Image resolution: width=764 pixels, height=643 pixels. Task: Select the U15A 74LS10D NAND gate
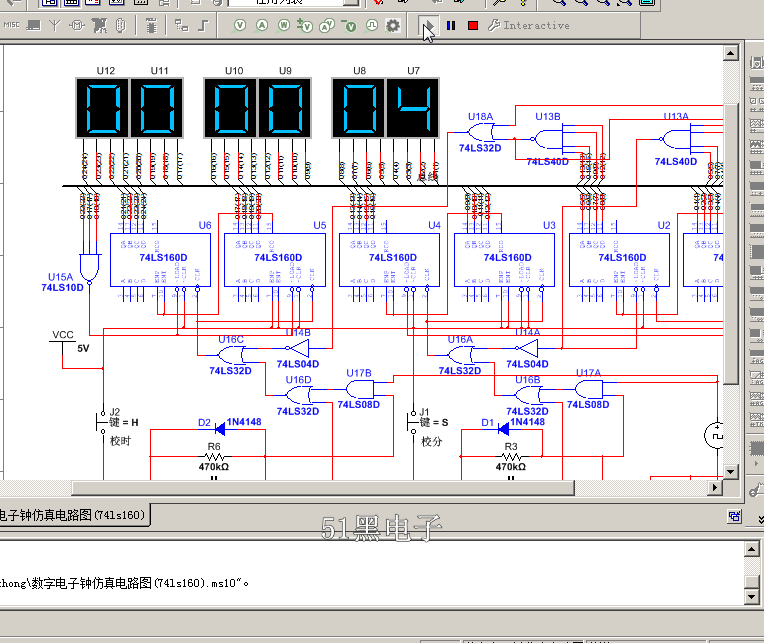pos(90,268)
